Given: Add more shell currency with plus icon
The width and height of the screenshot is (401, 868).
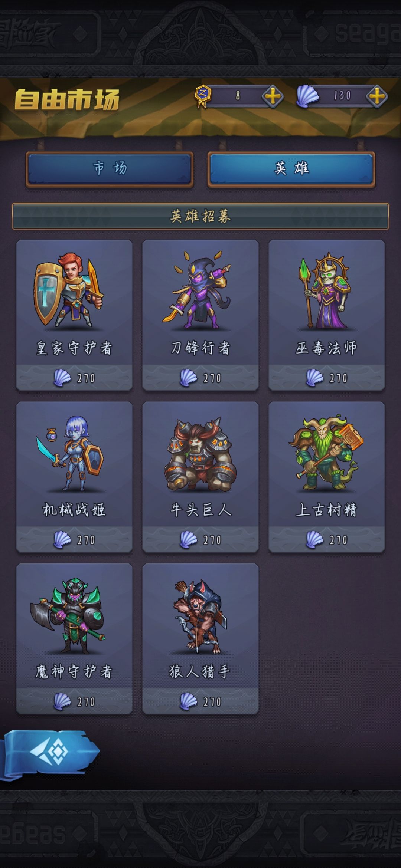Looking at the screenshot, I should [x=377, y=96].
